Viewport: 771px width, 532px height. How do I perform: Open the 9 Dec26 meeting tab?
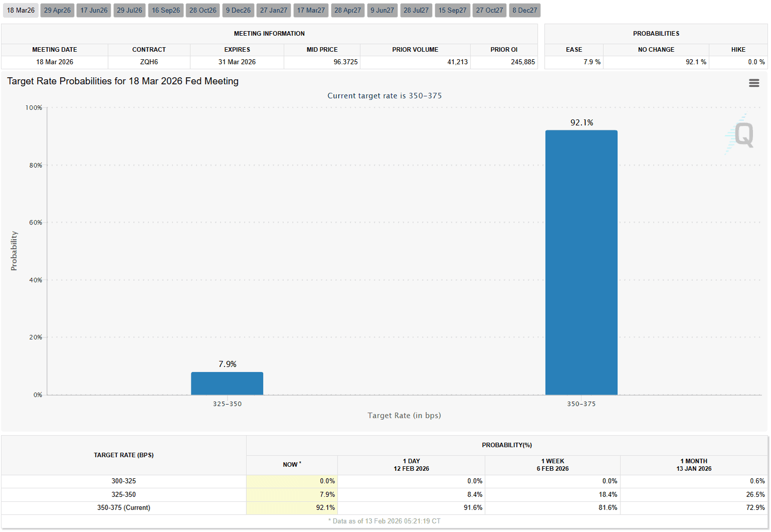pos(238,11)
